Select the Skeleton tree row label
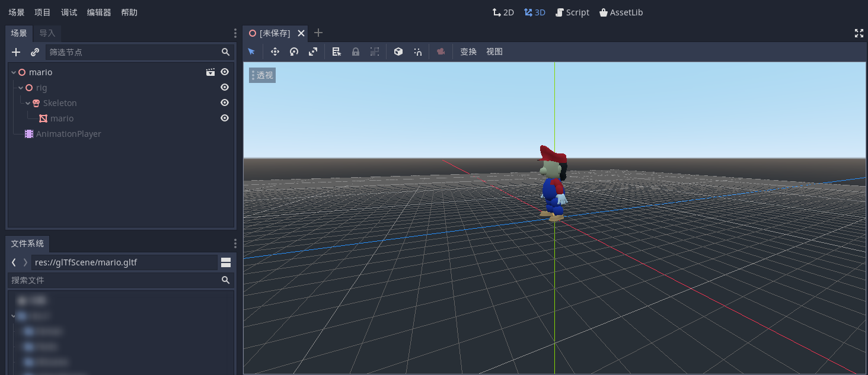Viewport: 868px width, 375px height. [x=60, y=103]
